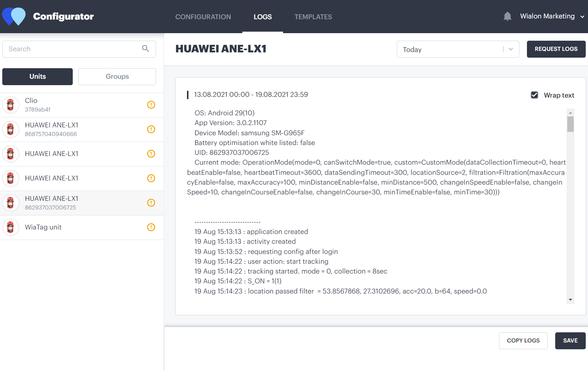Focus the Search input field

pos(72,49)
